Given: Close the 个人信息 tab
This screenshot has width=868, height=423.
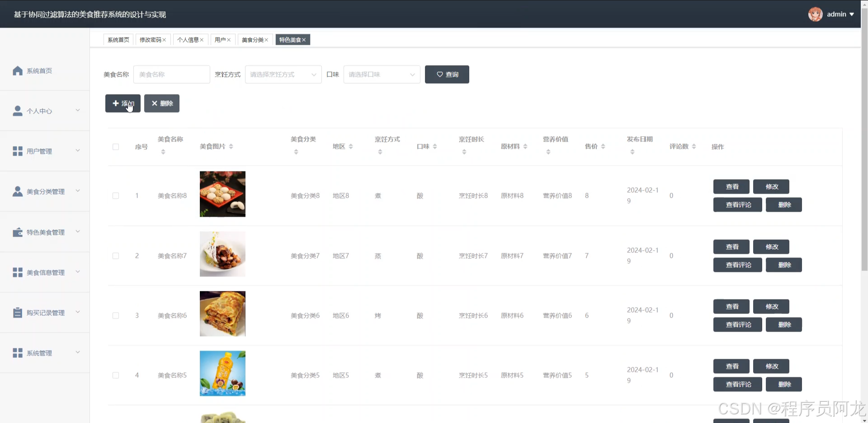Looking at the screenshot, I should [x=202, y=40].
